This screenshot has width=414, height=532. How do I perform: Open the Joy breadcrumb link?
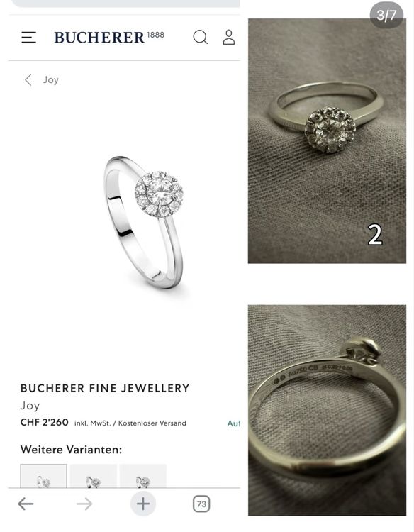tap(51, 80)
